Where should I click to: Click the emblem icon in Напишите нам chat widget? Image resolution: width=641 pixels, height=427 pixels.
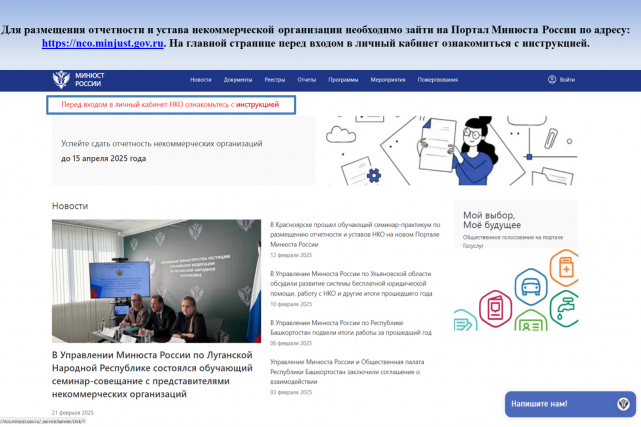(x=623, y=404)
